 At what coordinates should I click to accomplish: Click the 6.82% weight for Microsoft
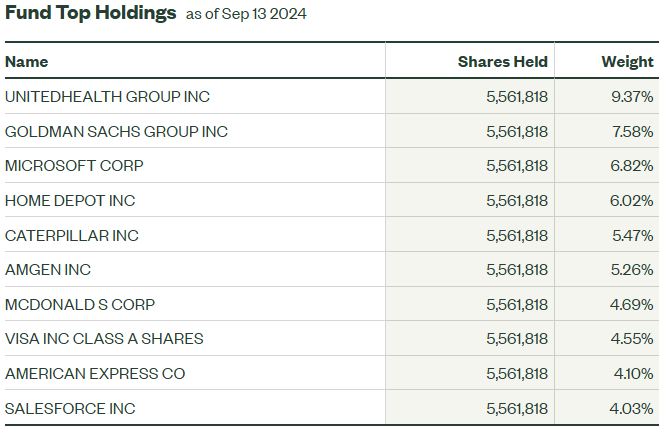click(633, 166)
